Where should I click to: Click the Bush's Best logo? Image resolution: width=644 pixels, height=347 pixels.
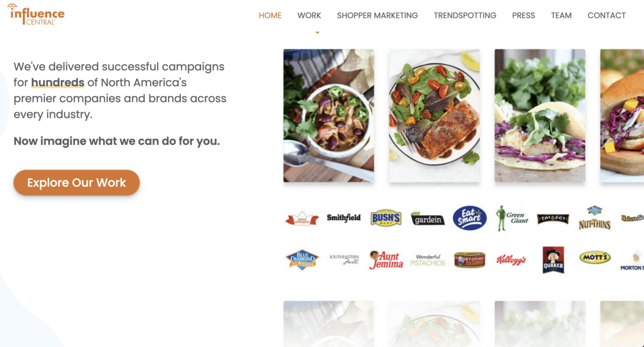coord(386,218)
